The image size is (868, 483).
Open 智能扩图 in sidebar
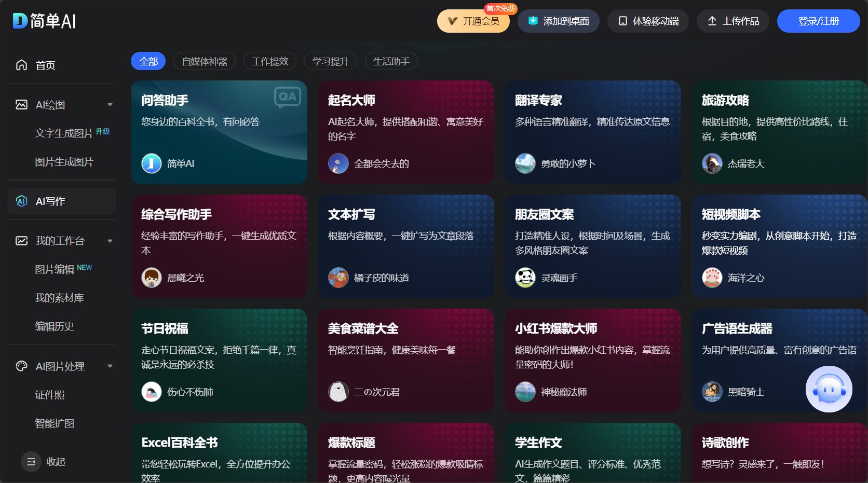point(55,423)
